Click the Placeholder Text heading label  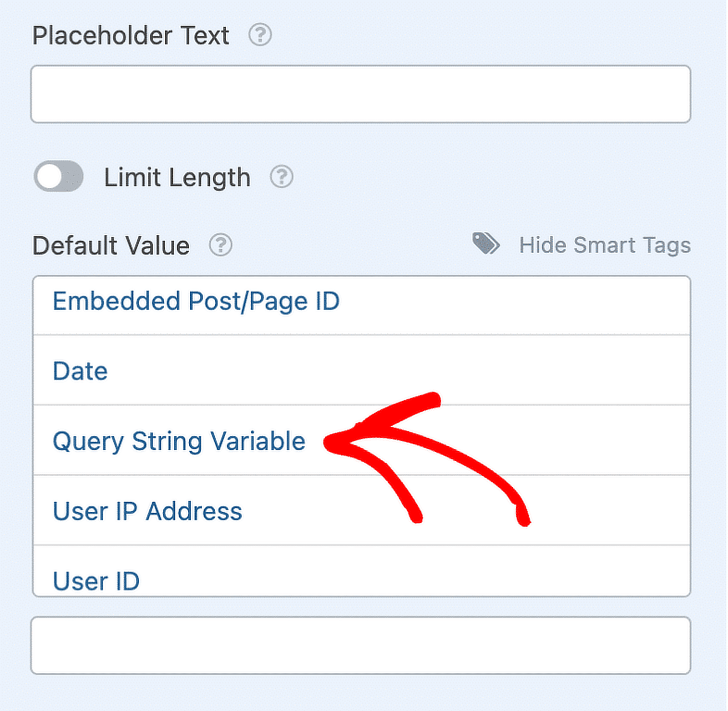pos(131,35)
